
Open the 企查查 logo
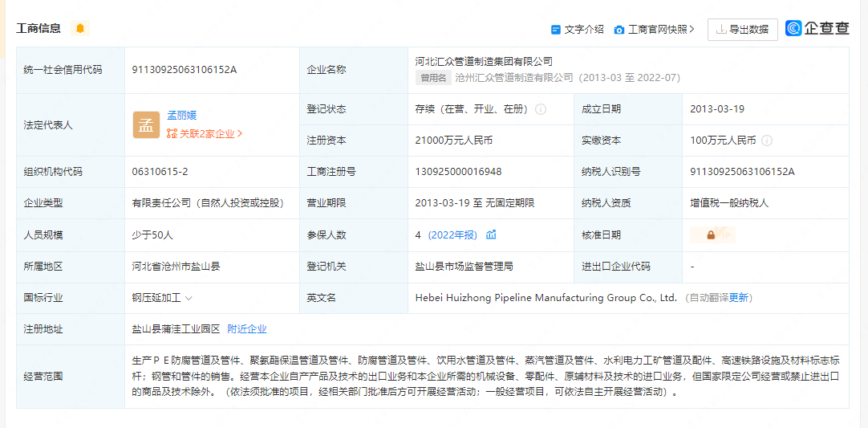[817, 29]
